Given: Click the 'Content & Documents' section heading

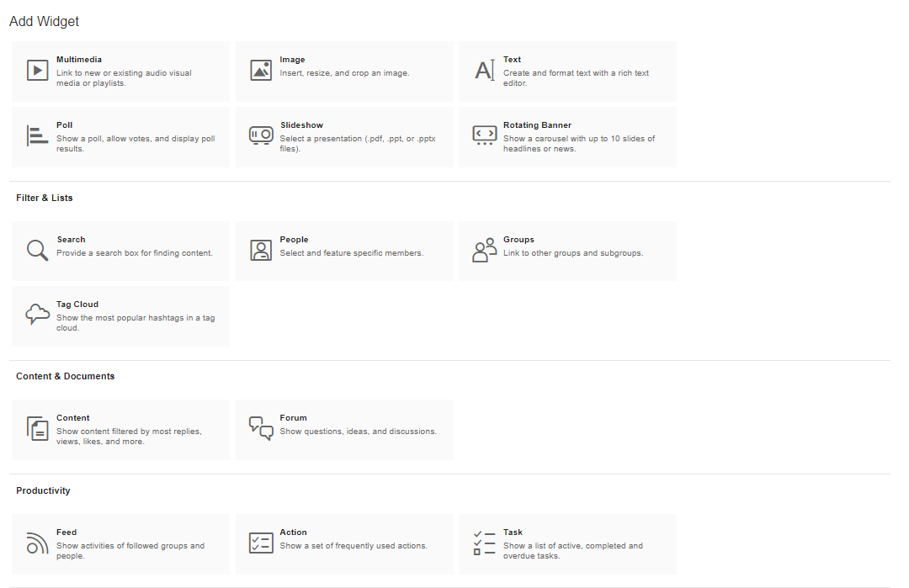Looking at the screenshot, I should click(x=65, y=377).
